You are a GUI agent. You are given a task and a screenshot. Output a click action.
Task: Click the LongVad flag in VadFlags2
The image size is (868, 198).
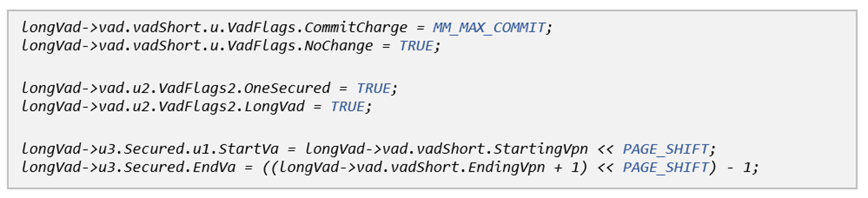point(274,106)
